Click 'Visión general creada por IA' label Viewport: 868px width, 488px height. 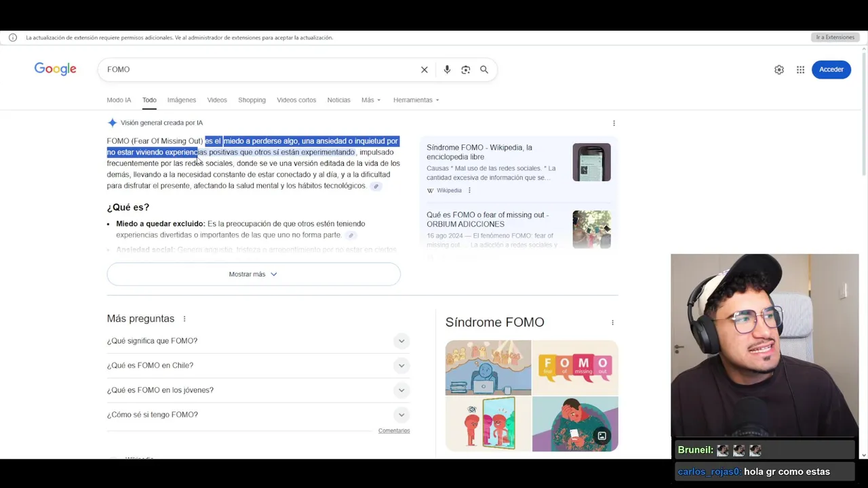tap(161, 123)
